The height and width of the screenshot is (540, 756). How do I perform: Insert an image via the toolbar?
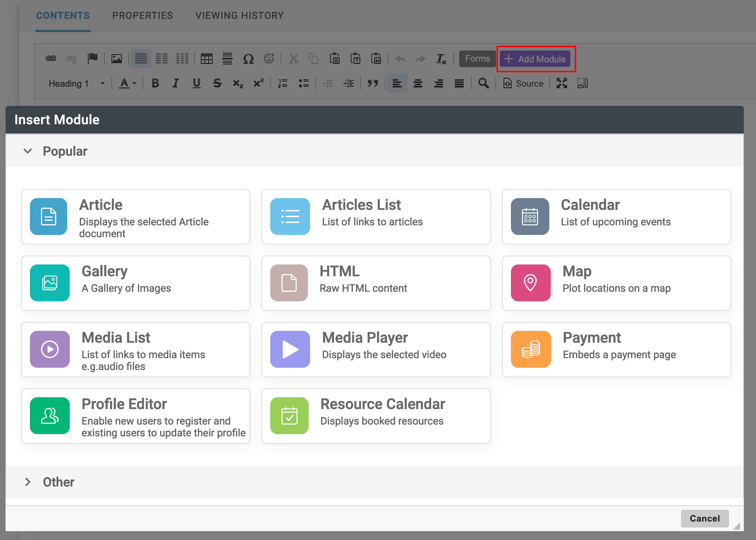[x=117, y=59]
